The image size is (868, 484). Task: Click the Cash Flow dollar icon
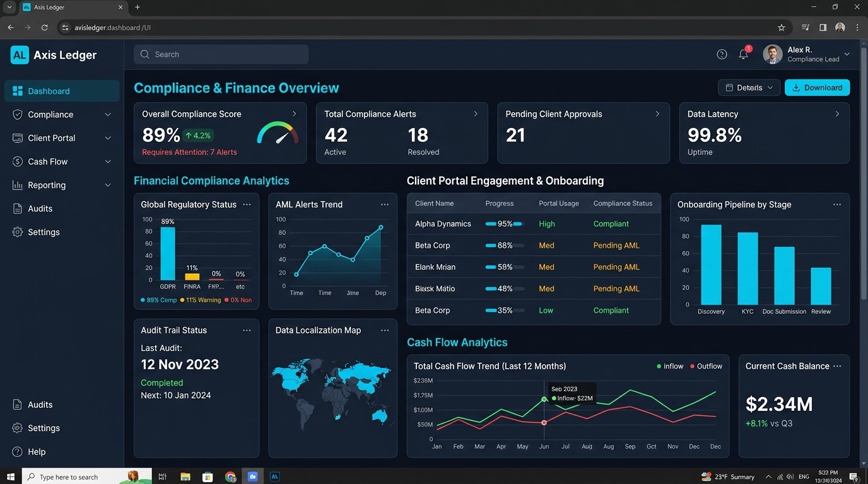(18, 161)
